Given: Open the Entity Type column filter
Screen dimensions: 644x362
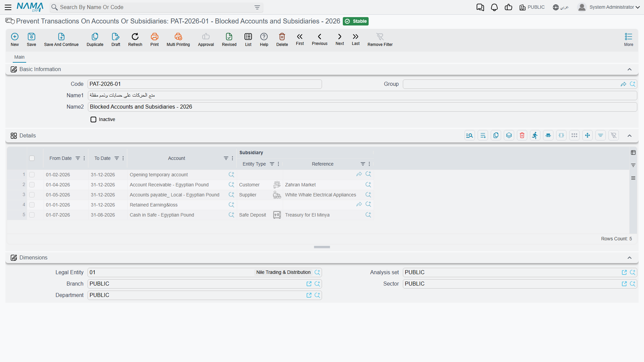Looking at the screenshot, I should (x=272, y=164).
